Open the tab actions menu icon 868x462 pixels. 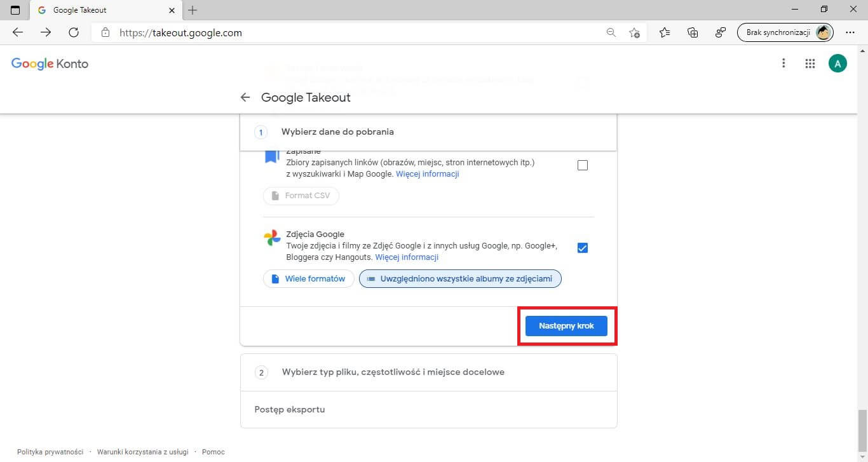pyautogui.click(x=15, y=10)
